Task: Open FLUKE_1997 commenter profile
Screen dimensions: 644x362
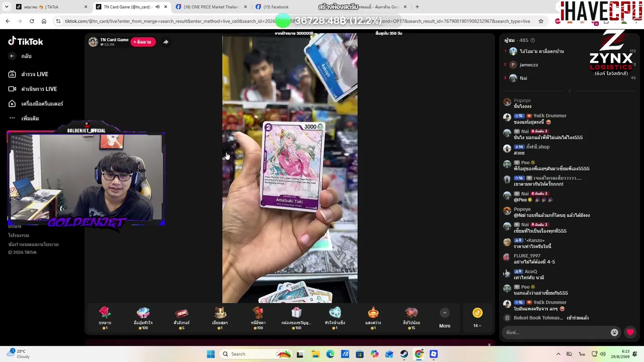Action: [527, 256]
